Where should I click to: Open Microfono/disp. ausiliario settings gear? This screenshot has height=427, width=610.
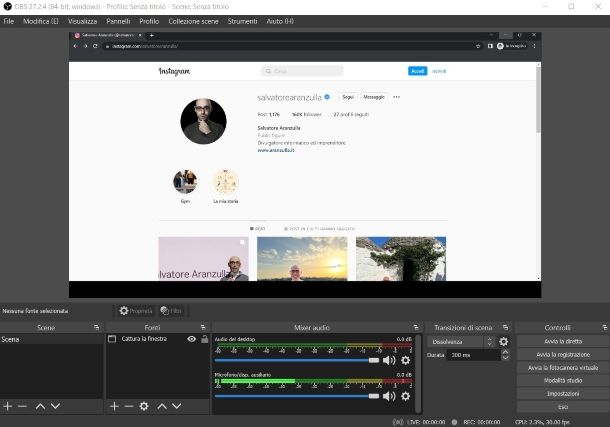coord(405,396)
